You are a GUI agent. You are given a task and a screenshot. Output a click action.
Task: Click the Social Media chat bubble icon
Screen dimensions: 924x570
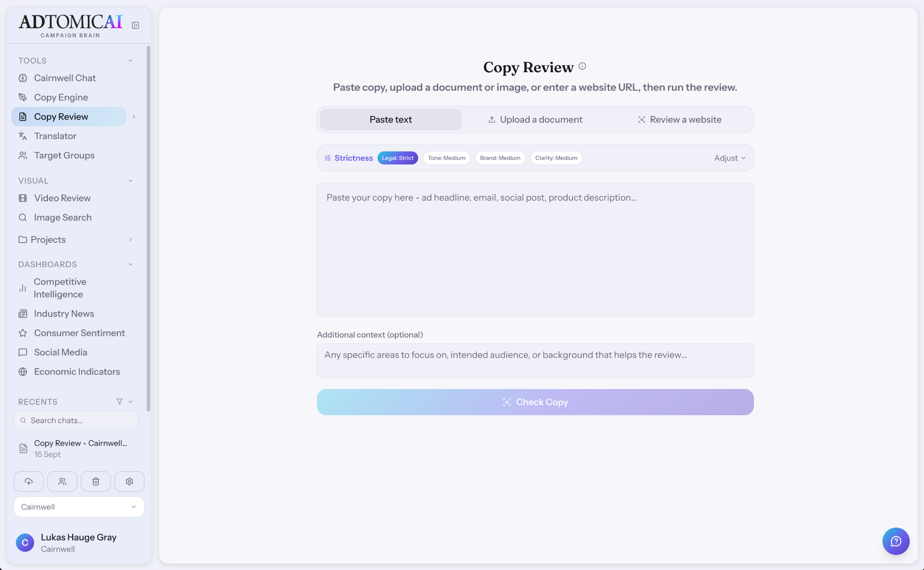(23, 352)
